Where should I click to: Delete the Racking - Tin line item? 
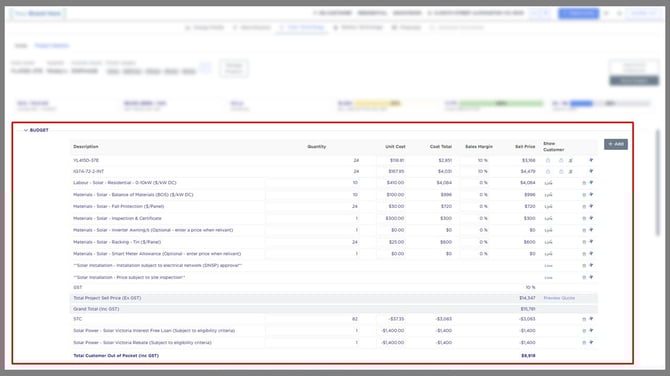pos(584,242)
